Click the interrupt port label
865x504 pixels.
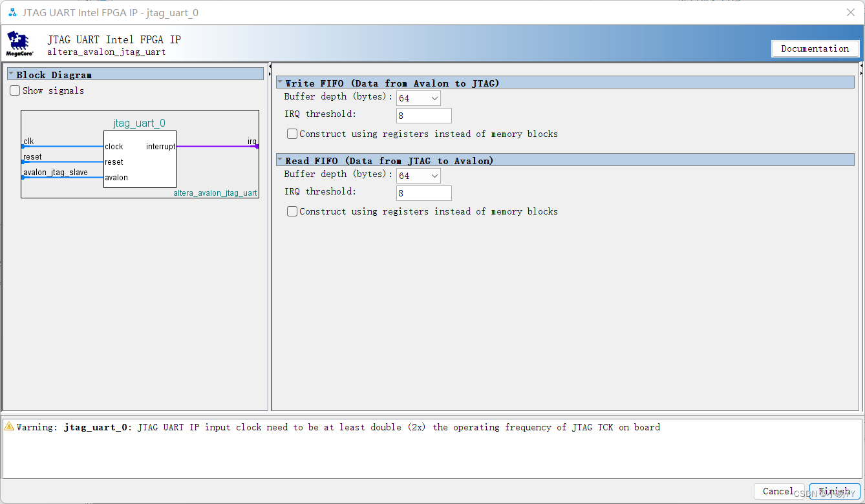tap(160, 147)
